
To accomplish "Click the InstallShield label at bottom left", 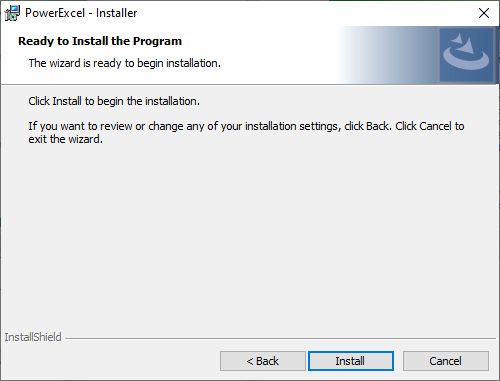I will click(x=33, y=337).
